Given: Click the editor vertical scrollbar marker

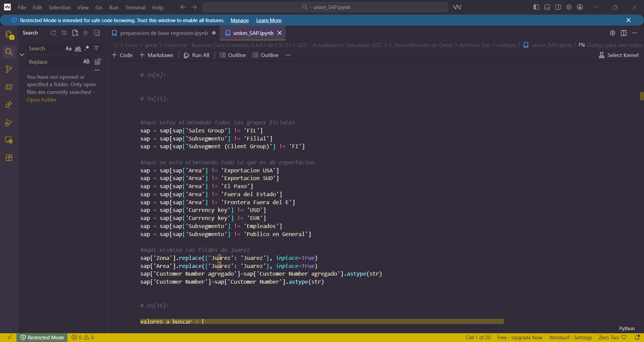Looking at the screenshot, I should [x=641, y=96].
